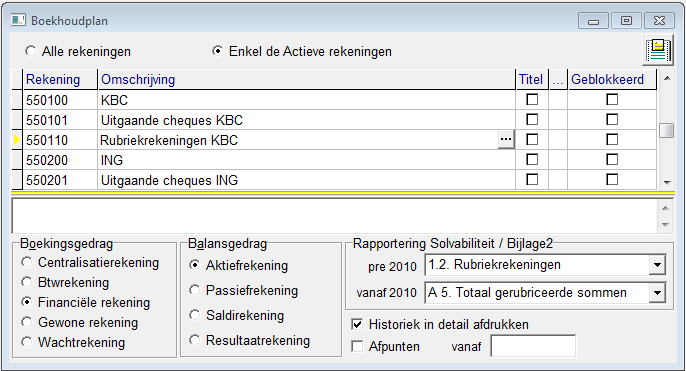Click the print report icon top right

click(x=658, y=50)
